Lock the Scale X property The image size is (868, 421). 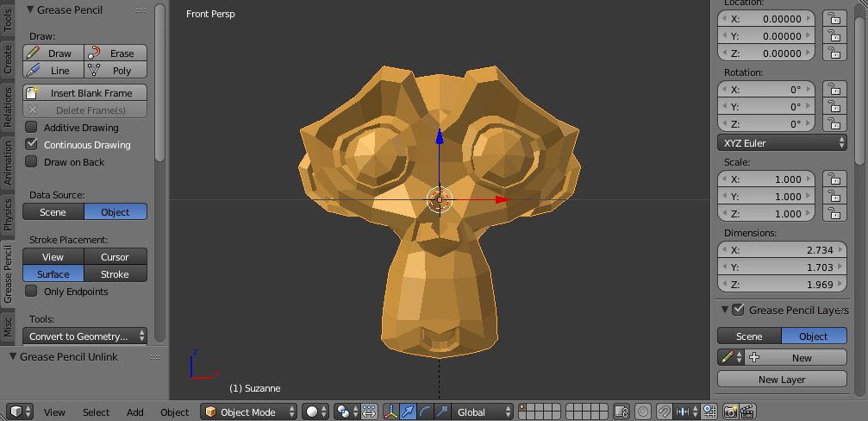pyautogui.click(x=834, y=179)
